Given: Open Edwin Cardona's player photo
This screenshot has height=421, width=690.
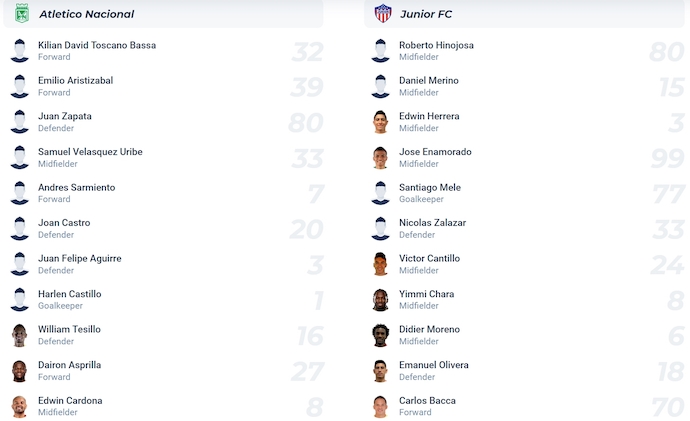Looking at the screenshot, I should click(20, 406).
